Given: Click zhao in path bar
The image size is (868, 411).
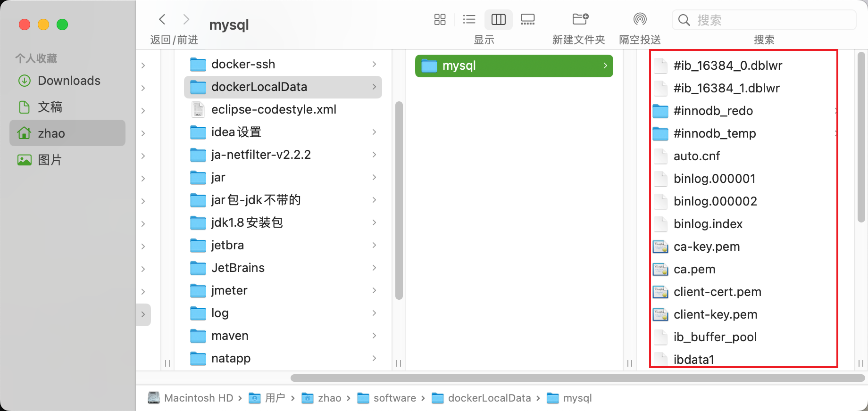Looking at the screenshot, I should tap(322, 398).
